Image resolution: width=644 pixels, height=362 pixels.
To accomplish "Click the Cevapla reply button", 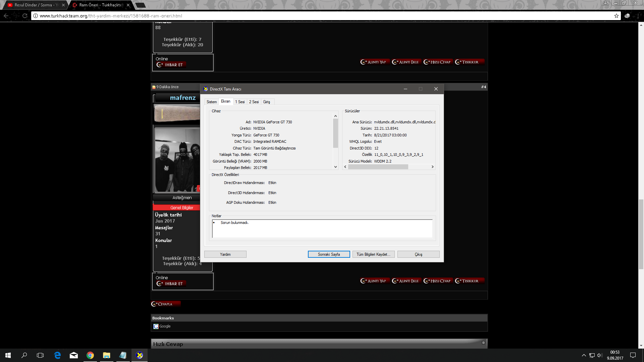I will pos(165,304).
